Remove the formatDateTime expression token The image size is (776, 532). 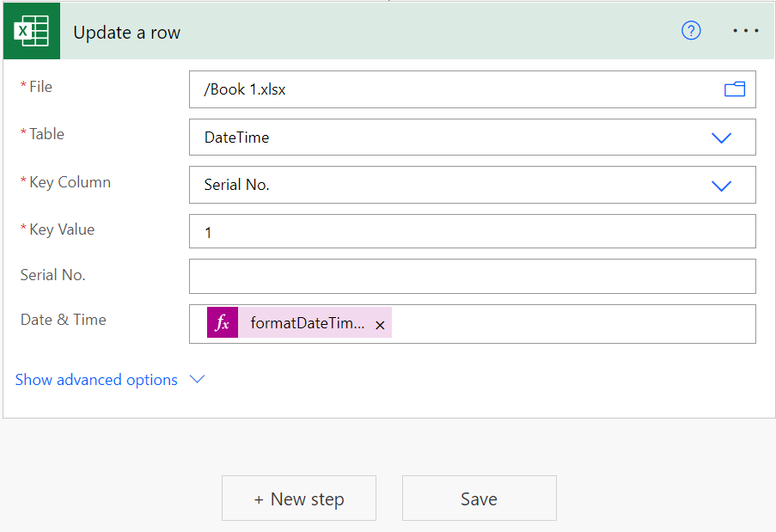tap(380, 325)
